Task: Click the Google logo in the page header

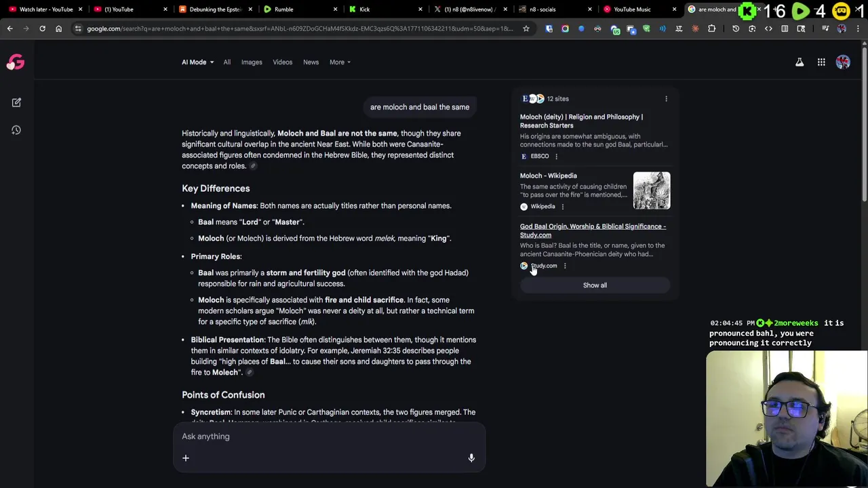Action: (x=16, y=62)
